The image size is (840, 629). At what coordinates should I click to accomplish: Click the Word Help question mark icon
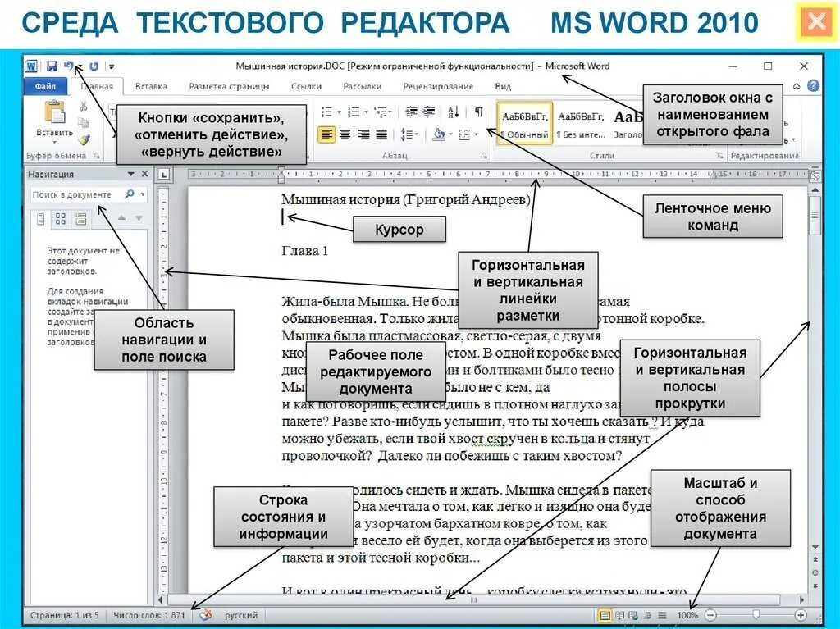[813, 86]
